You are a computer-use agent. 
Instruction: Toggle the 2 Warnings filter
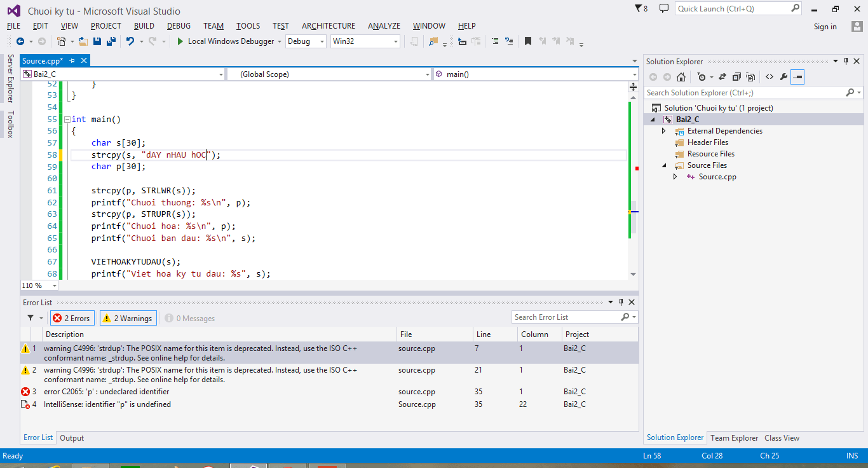128,318
